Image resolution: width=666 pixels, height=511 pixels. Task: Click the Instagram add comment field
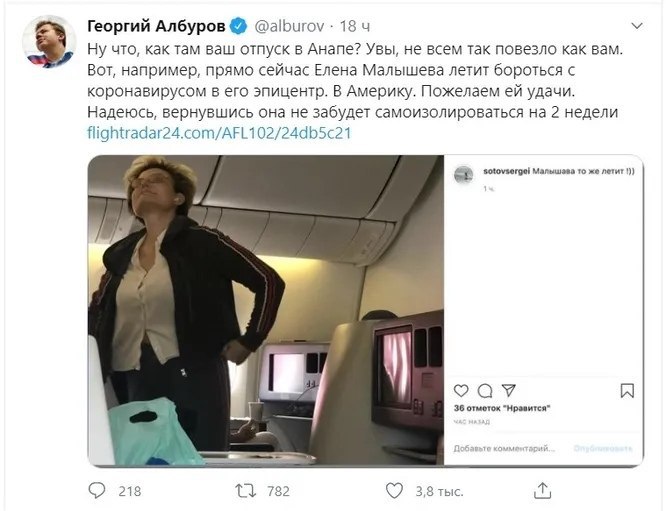tap(504, 448)
